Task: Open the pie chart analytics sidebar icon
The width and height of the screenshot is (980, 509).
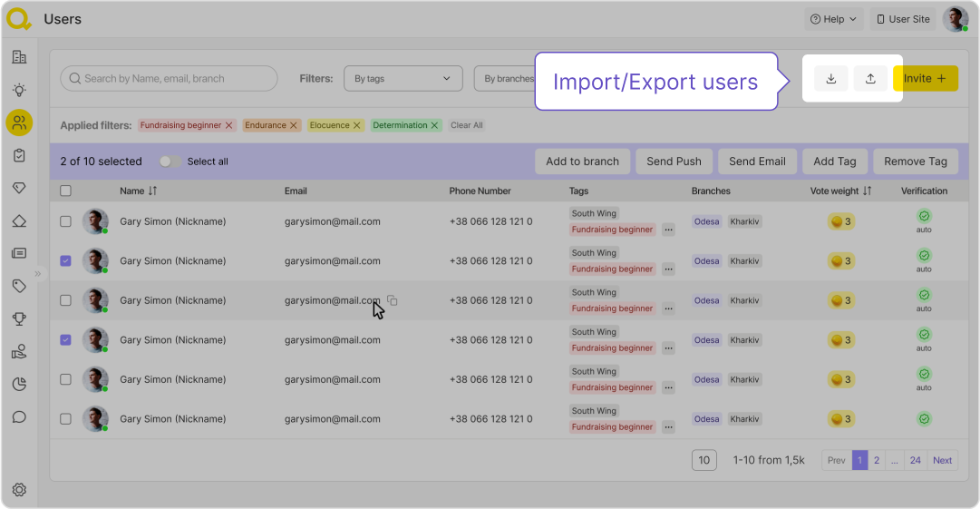Action: click(19, 385)
